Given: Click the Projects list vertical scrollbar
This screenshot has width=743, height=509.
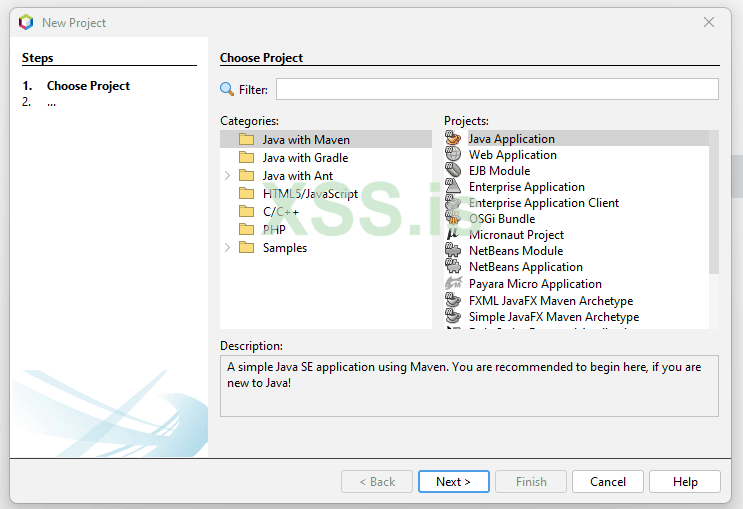Looking at the screenshot, I should [714, 202].
